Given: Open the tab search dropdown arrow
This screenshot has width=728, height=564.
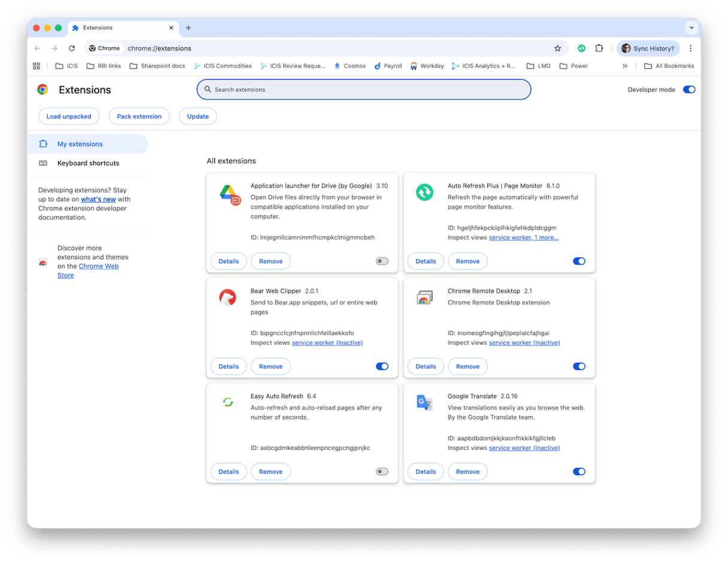Looking at the screenshot, I should pyautogui.click(x=691, y=28).
